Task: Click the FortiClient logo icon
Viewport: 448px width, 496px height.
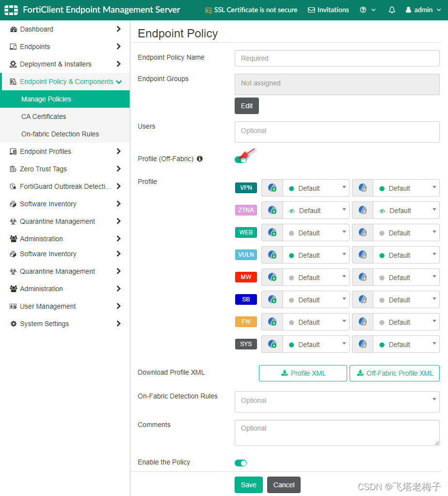Action: (11, 10)
